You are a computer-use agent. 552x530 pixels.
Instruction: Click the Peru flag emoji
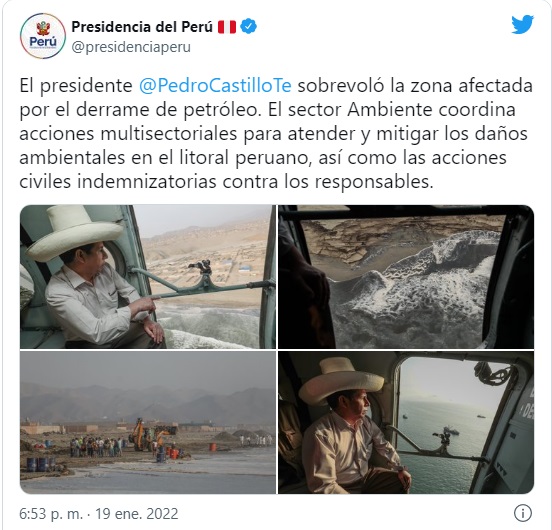(227, 27)
